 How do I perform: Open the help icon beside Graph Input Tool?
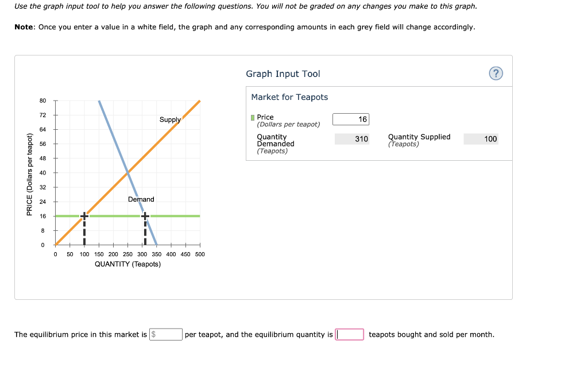click(x=496, y=74)
